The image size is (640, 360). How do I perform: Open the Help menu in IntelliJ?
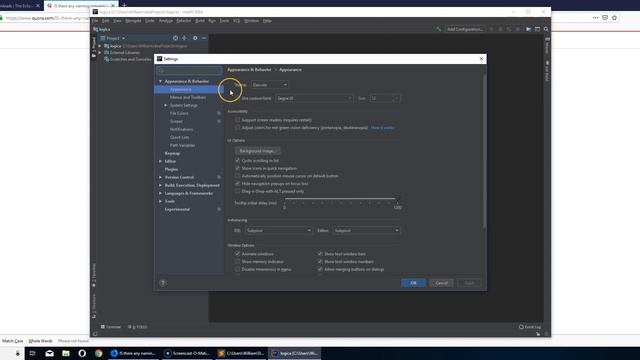point(267,21)
